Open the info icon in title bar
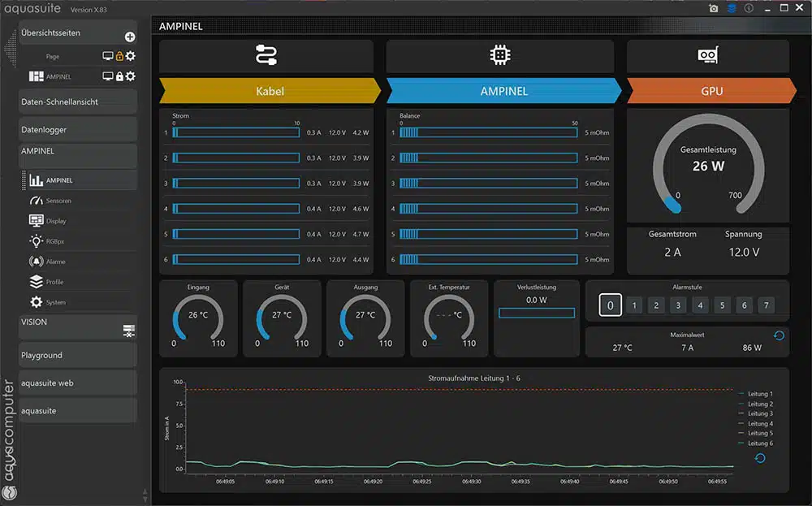Screen dimensions: 812x506 pyautogui.click(x=749, y=8)
